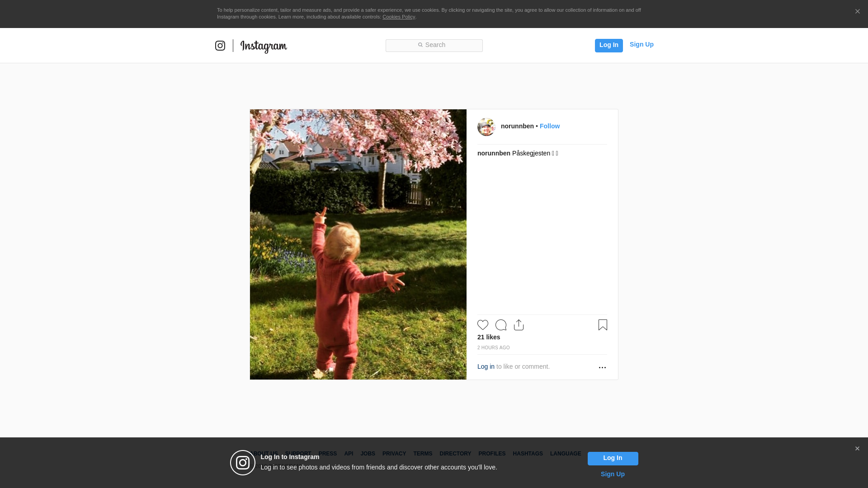Open norunnben's profile avatar
This screenshot has width=868, height=488.
pos(486,127)
